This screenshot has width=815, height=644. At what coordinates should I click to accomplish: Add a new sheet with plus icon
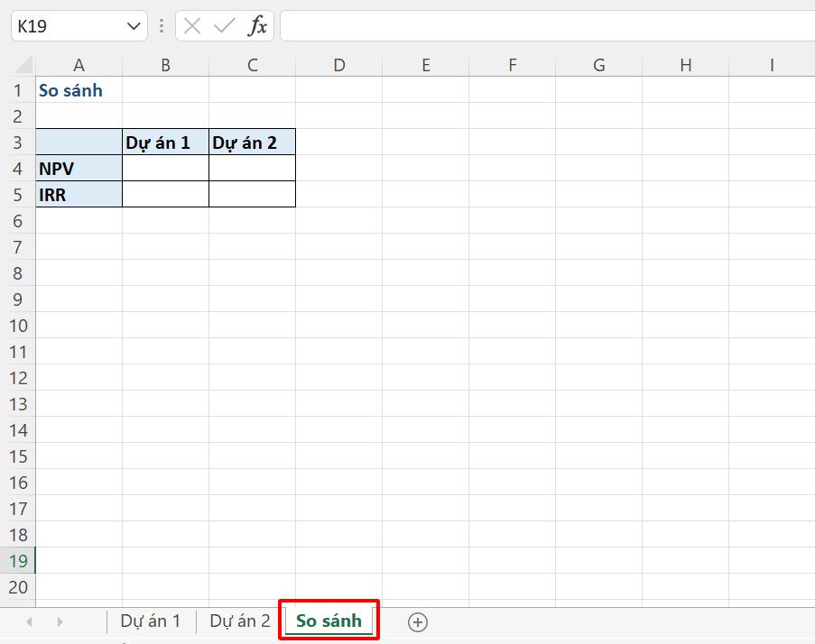417,621
